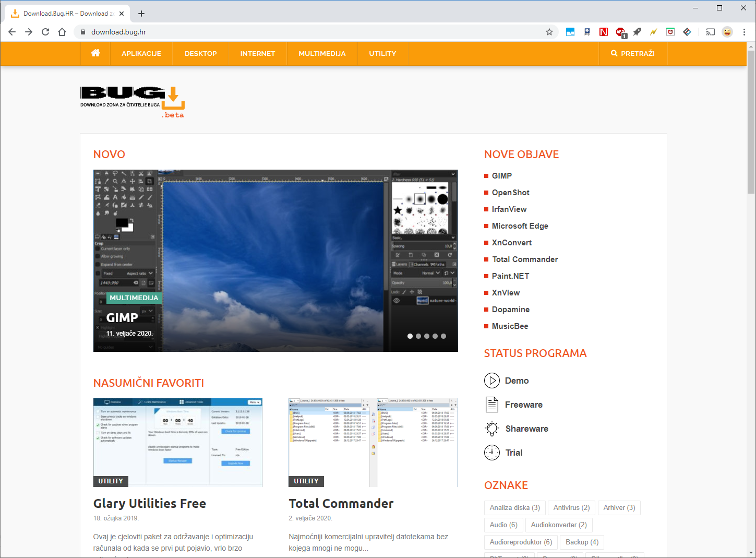
Task: Bookmark this page with star icon
Action: tap(549, 32)
